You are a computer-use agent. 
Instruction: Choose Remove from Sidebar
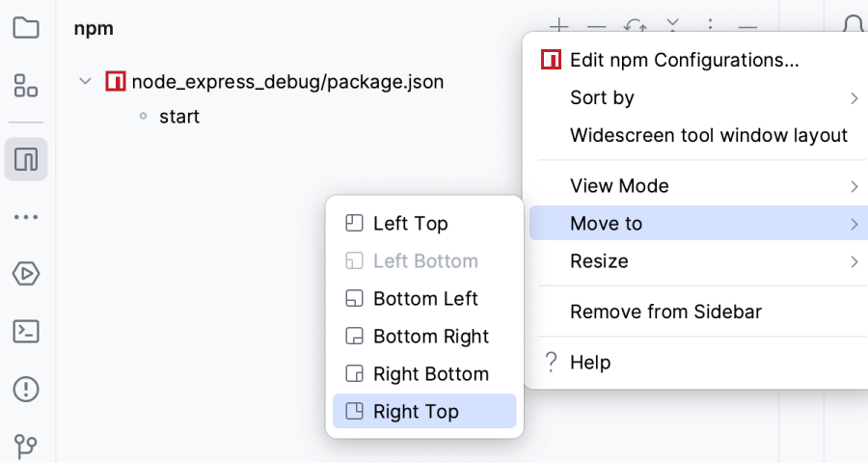pos(665,312)
